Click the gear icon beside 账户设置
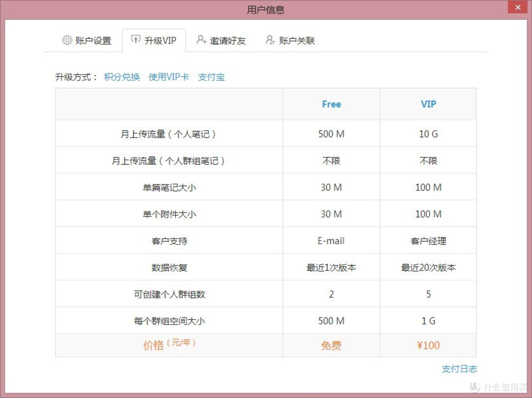 [67, 40]
